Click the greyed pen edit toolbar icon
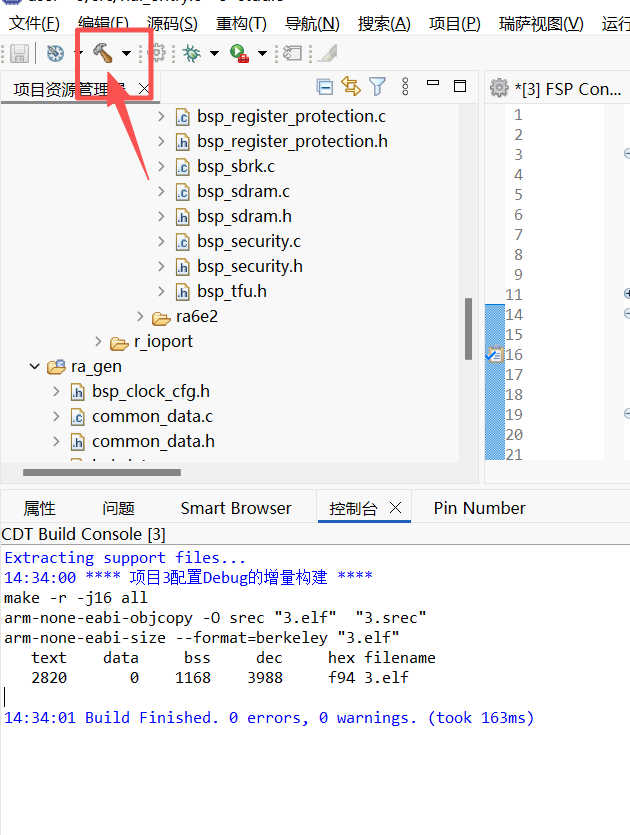 coord(328,53)
